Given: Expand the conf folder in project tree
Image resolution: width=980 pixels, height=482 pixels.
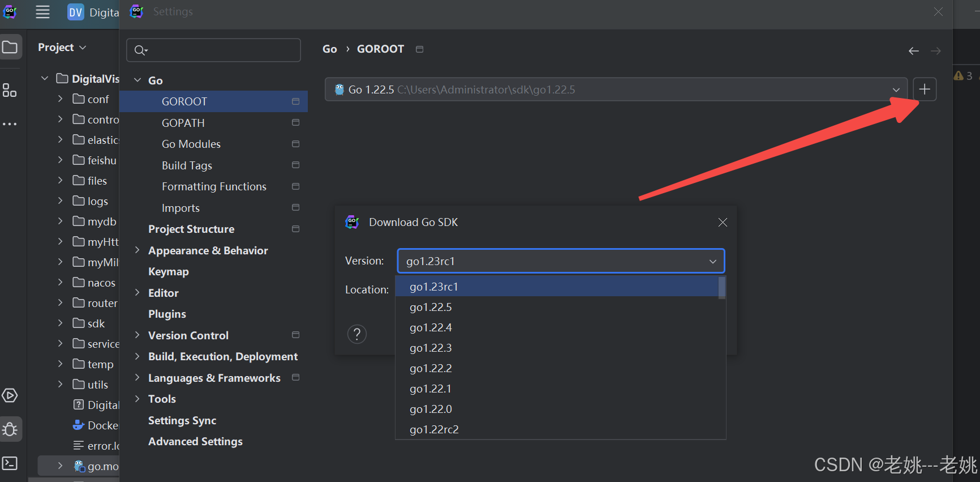Looking at the screenshot, I should point(61,99).
